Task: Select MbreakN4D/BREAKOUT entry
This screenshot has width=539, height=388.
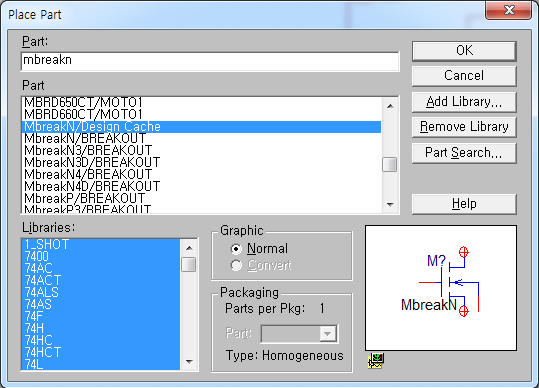Action: point(202,186)
